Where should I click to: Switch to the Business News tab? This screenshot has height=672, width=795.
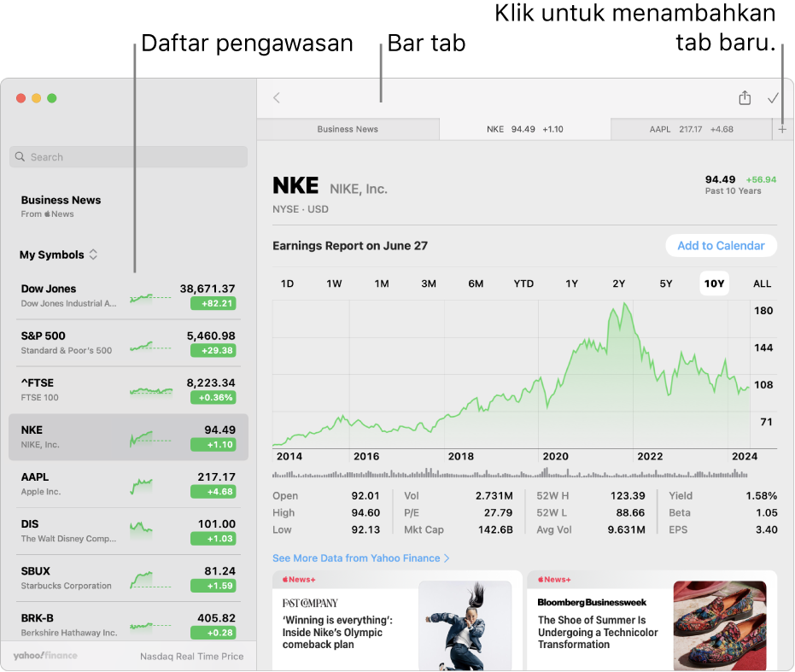348,129
